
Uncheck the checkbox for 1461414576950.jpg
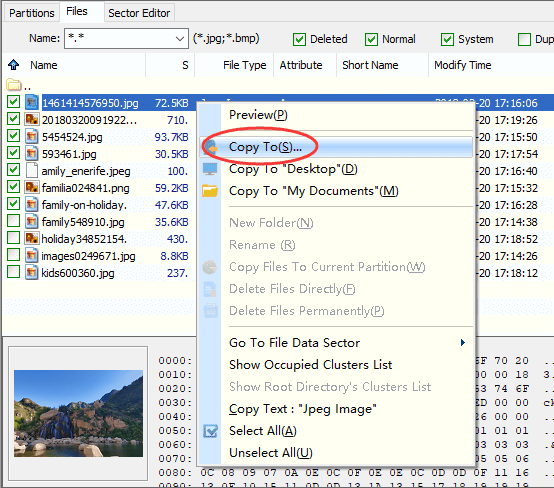pyautogui.click(x=13, y=102)
